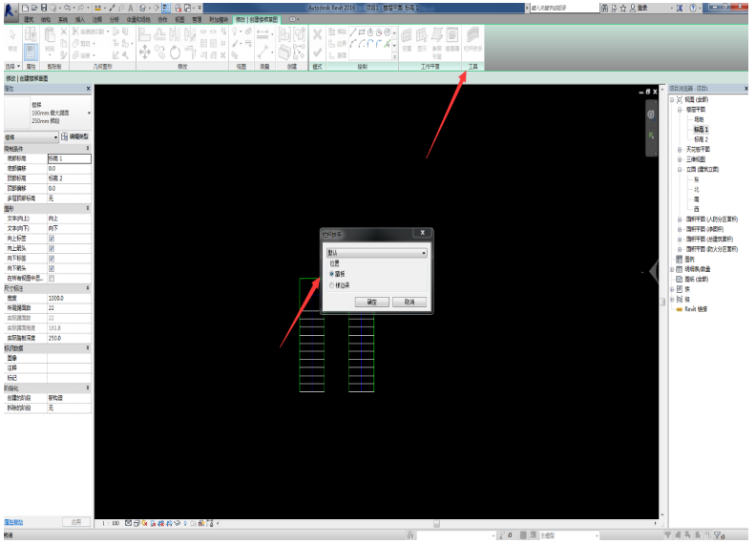Enable the 在所有视图中显示 checkbox
This screenshot has height=544, width=756.
coord(52,278)
